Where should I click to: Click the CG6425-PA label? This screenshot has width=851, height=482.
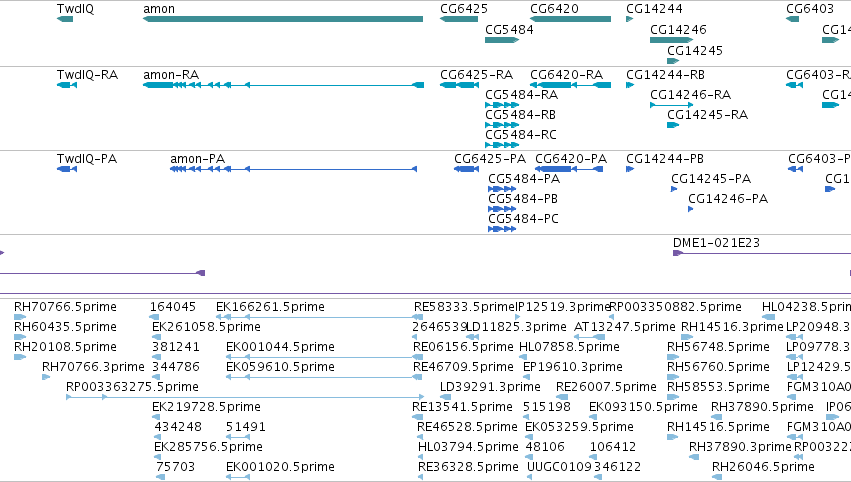pos(490,159)
